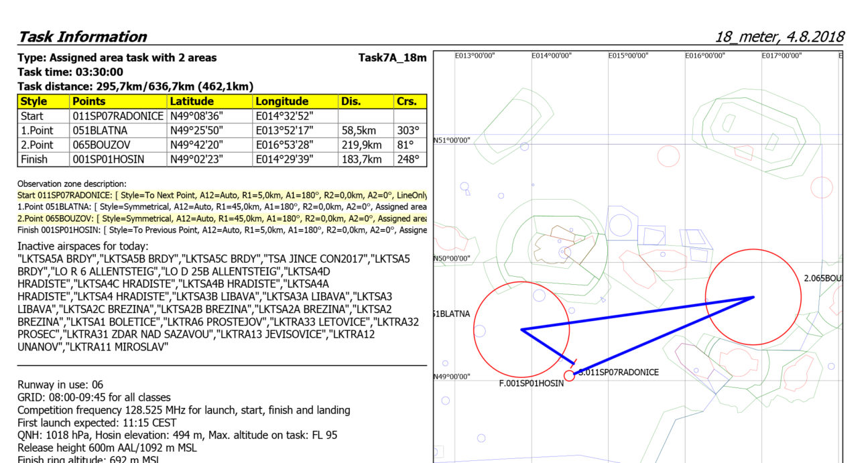Click the Competition frequency 128.525 MHz line
The image size is (868, 463).
point(183,410)
